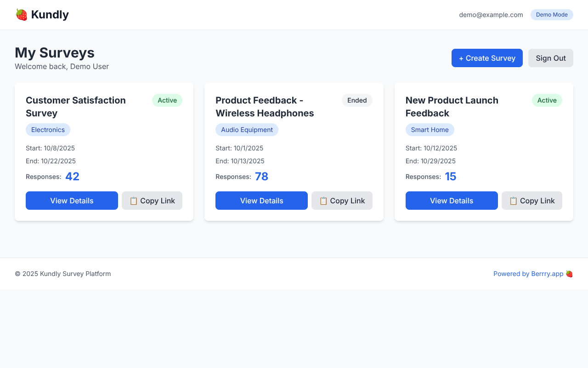View details of Customer Satisfaction Survey

pyautogui.click(x=72, y=201)
